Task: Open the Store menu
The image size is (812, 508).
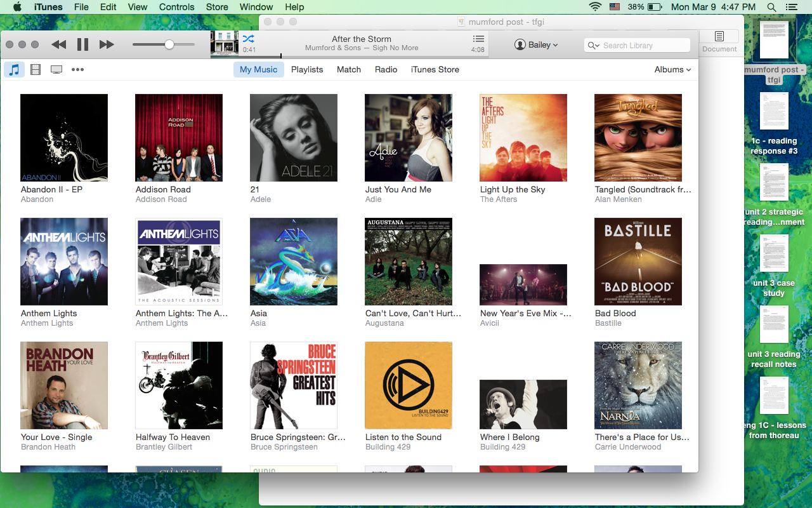Action: [x=217, y=7]
